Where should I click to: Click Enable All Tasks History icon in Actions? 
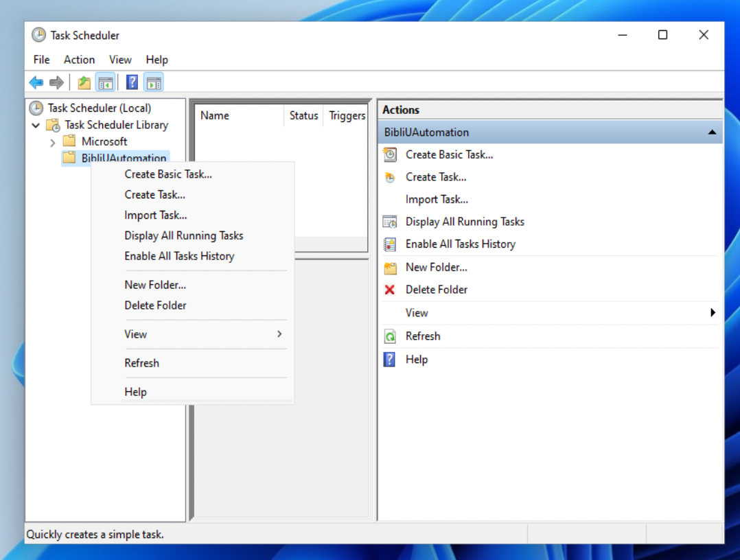coord(390,244)
